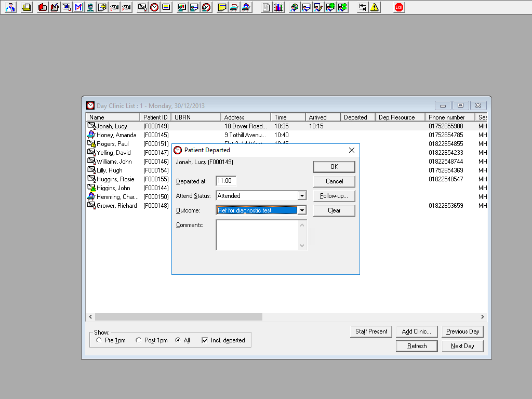Click the empty hospital bed toolbar icon
532x399 pixels.
(x=234, y=7)
